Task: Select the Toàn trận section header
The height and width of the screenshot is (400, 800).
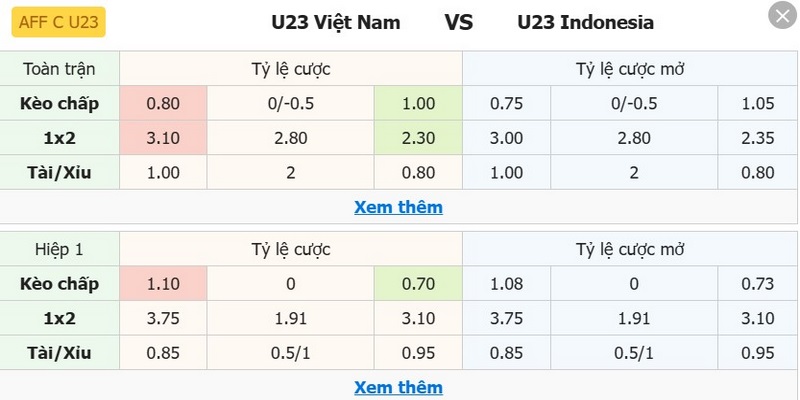Action: 60,69
